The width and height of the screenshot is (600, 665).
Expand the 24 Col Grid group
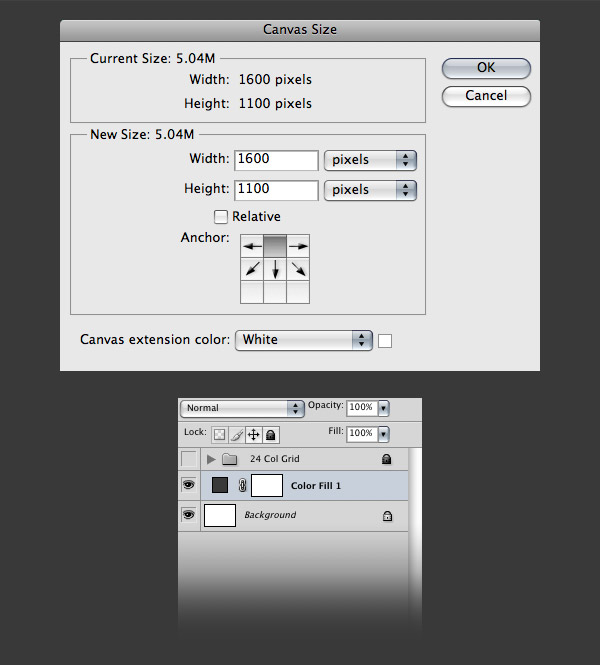pyautogui.click(x=211, y=459)
